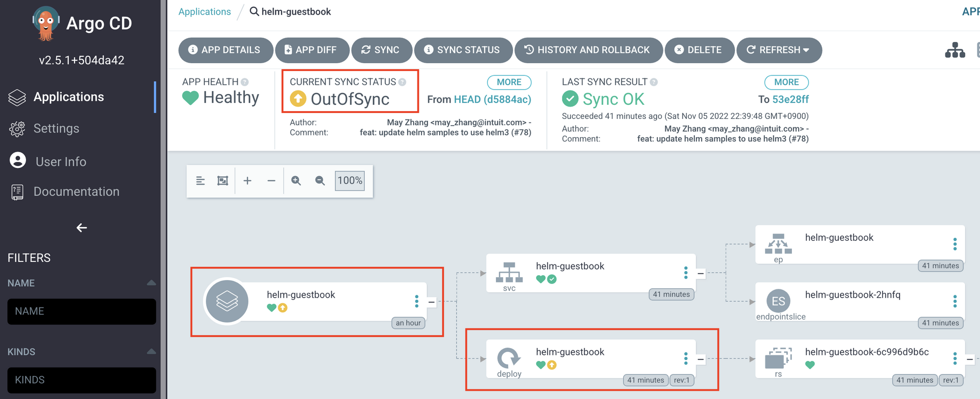Click 'an hour' age badge on application node
The width and height of the screenshot is (980, 399).
(x=408, y=323)
